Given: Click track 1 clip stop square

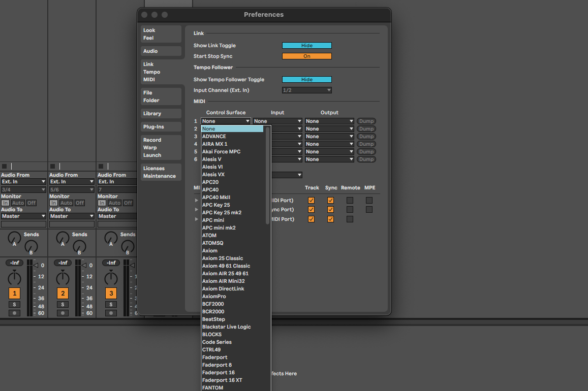Looking at the screenshot, I should tap(4, 166).
